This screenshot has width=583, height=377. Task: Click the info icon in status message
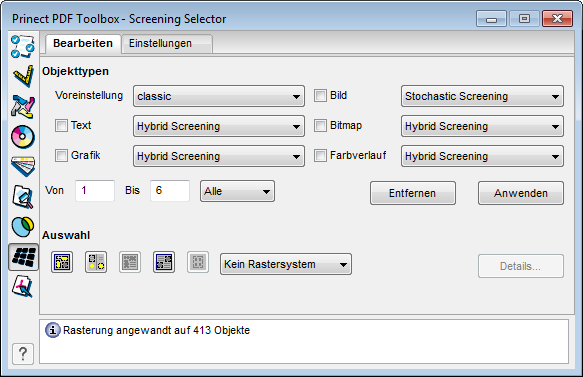52,330
